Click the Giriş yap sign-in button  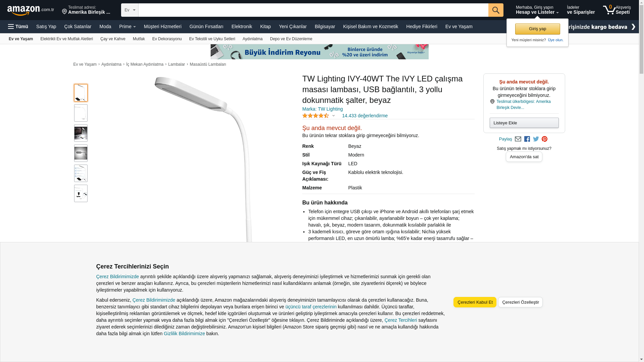click(x=537, y=29)
